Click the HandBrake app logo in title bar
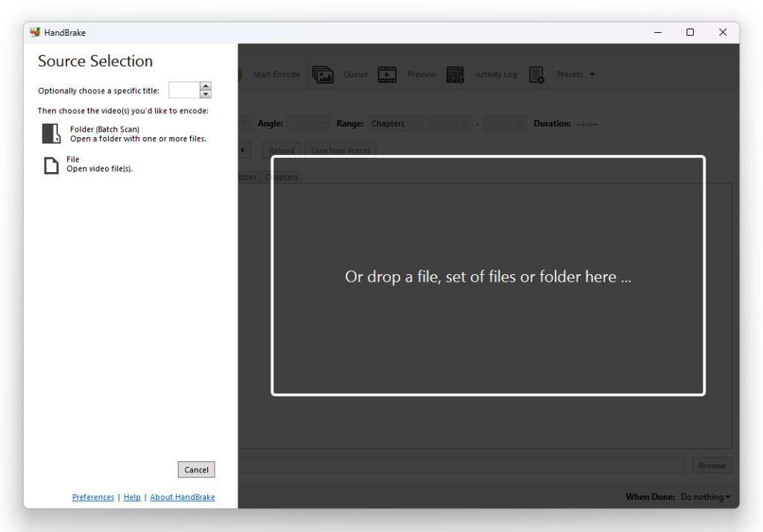Viewport: 763px width, 532px height. coord(34,32)
